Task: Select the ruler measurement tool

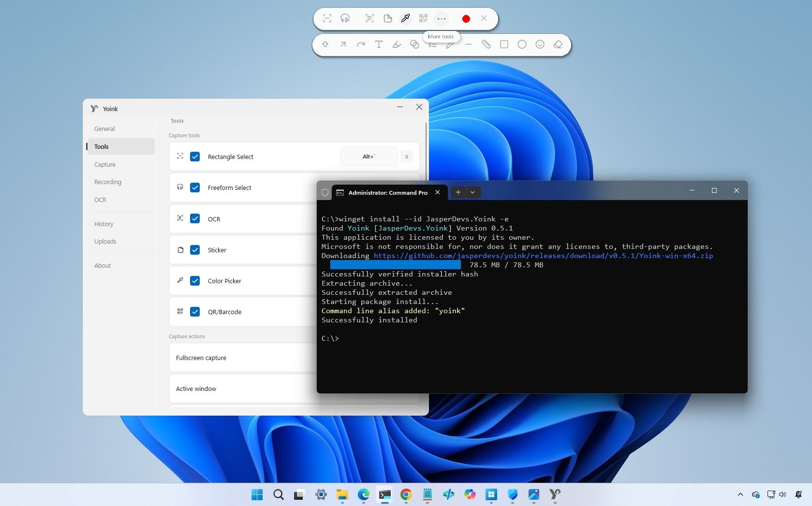Action: tap(486, 44)
